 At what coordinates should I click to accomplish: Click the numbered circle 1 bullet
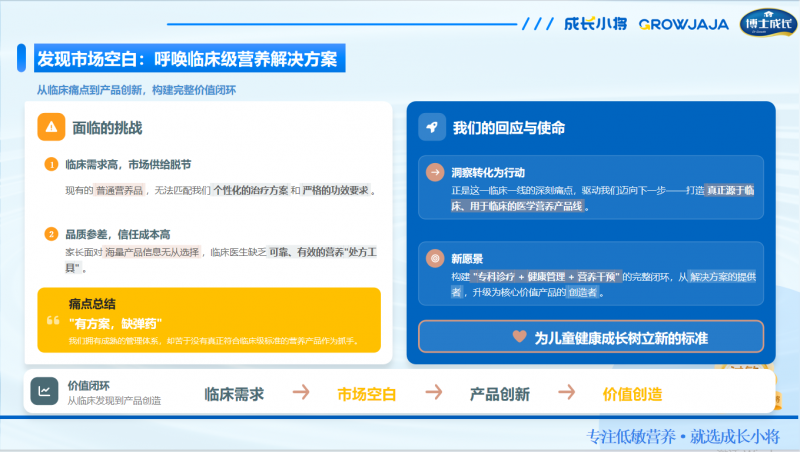coord(51,164)
